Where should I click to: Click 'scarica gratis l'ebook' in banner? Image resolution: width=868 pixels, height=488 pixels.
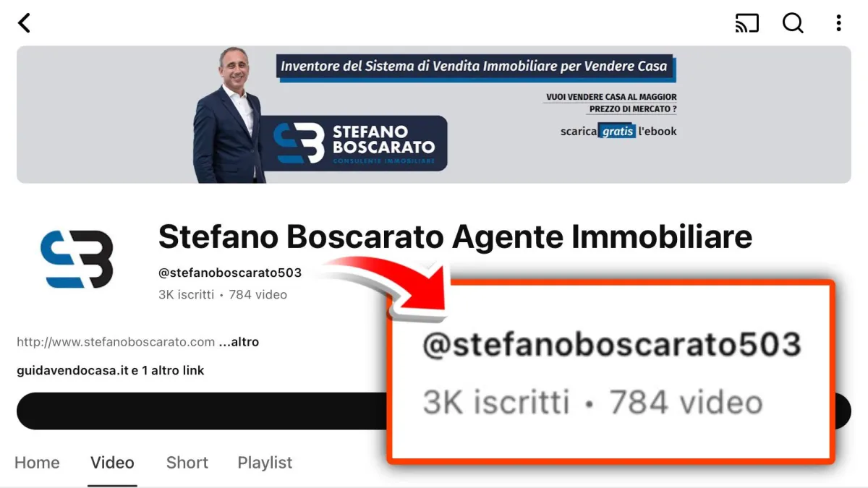(x=618, y=132)
